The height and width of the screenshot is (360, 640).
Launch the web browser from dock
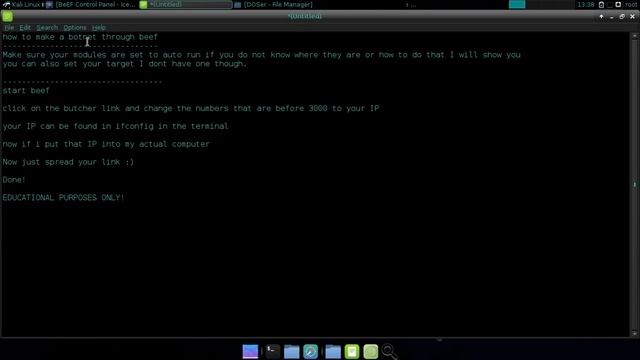coord(311,351)
